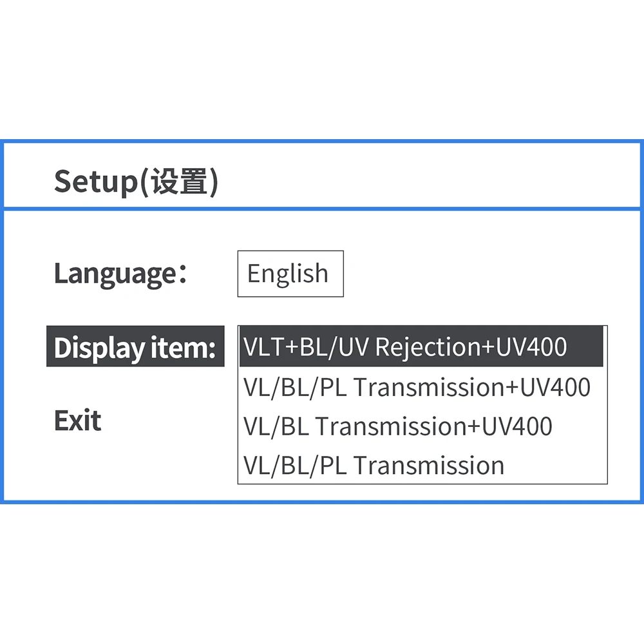Select the VLT+BL/UV Rejection+UV400 option

click(406, 347)
